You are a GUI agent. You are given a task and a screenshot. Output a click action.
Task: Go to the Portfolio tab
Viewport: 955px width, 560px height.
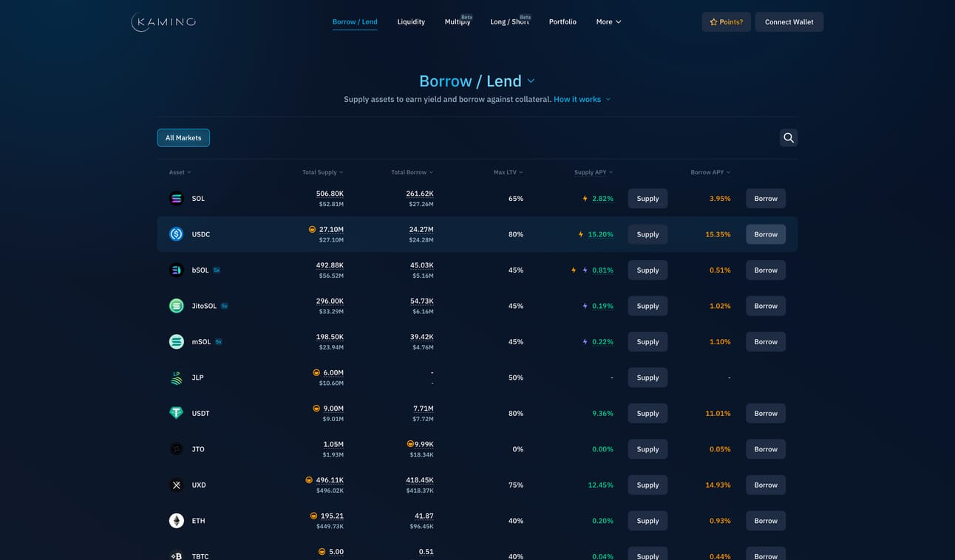tap(563, 22)
